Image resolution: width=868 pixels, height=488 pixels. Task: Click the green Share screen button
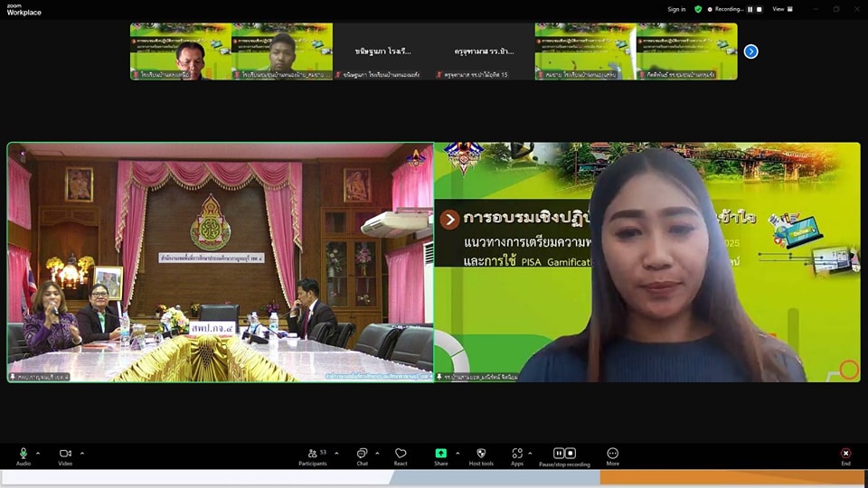coord(440,453)
